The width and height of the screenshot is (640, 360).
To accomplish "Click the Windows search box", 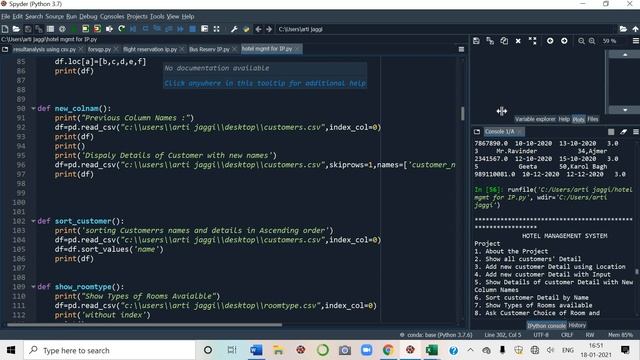I will 109,350.
